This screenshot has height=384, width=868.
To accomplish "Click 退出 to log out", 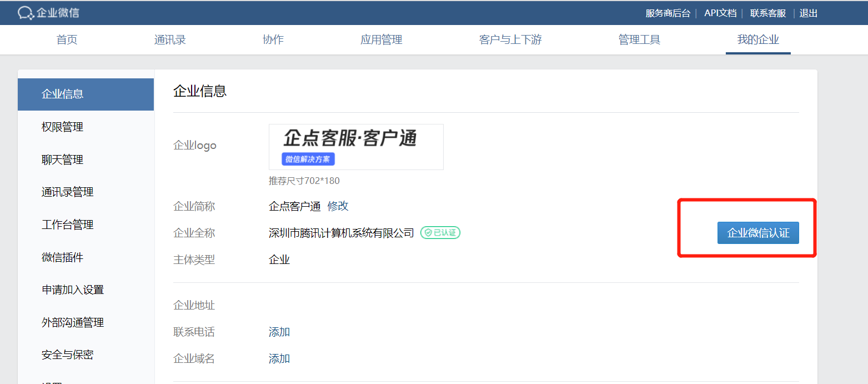I will point(809,13).
